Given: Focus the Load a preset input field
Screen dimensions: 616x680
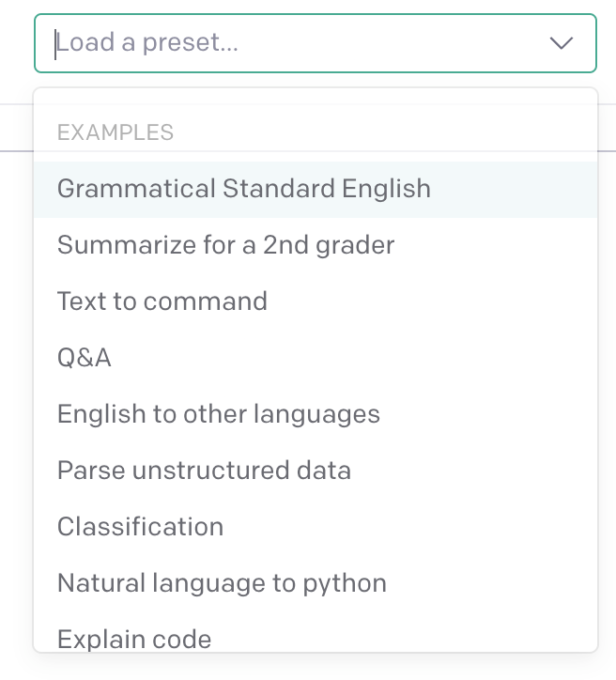Looking at the screenshot, I should tap(282, 43).
